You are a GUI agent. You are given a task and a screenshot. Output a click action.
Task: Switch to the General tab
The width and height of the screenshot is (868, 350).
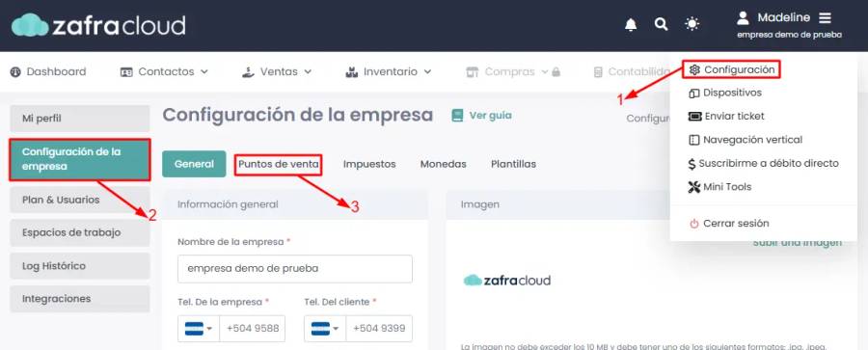194,164
